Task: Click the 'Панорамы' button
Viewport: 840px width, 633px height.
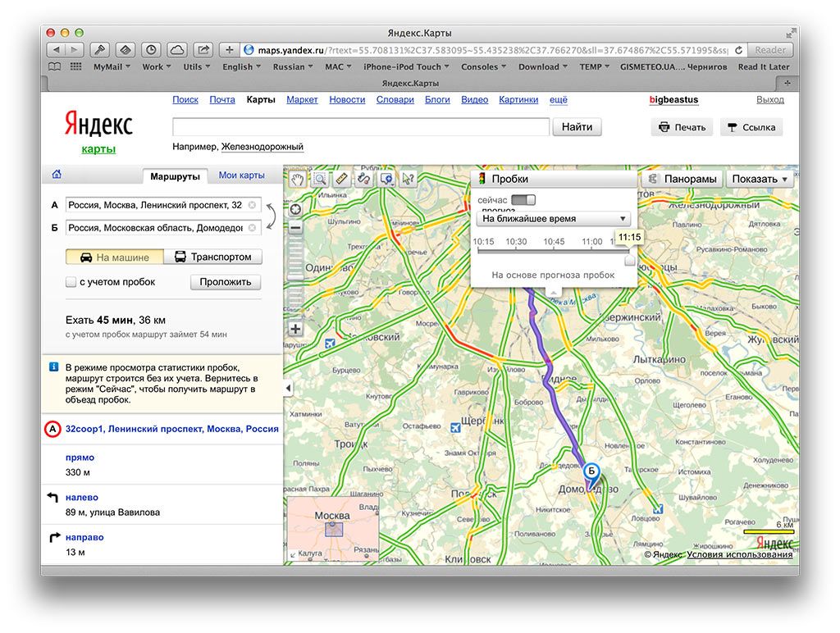Action: tap(682, 179)
